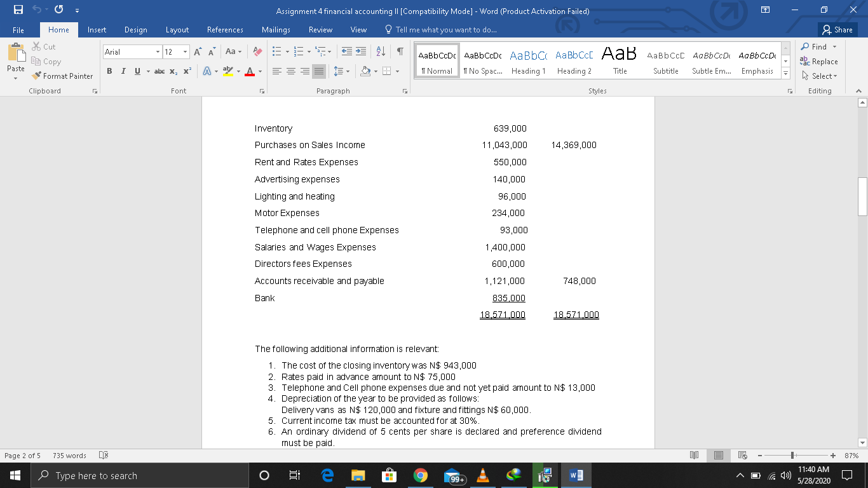868x488 pixels.
Task: Open the Select dropdown in Editing
Action: tap(819, 76)
